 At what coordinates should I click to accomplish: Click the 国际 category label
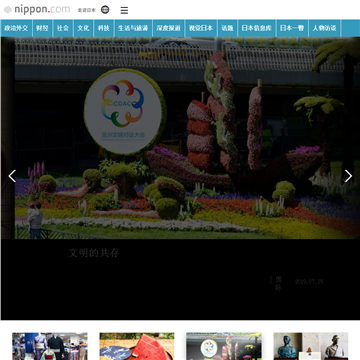click(278, 283)
